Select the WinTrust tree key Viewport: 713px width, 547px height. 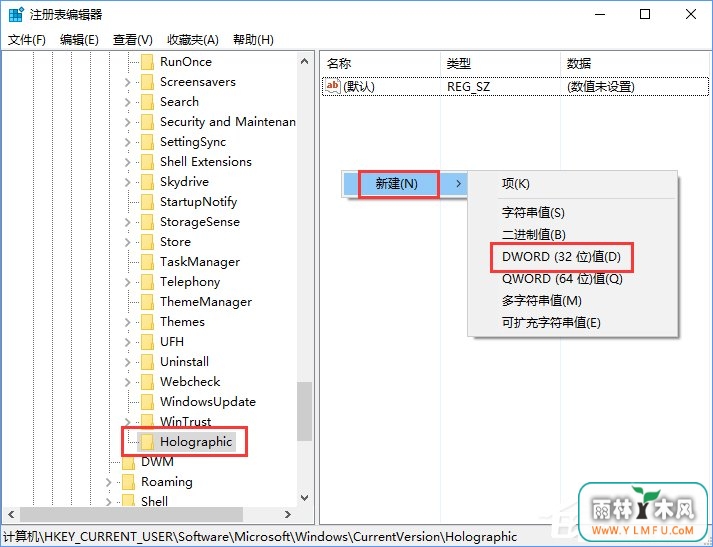pos(186,422)
